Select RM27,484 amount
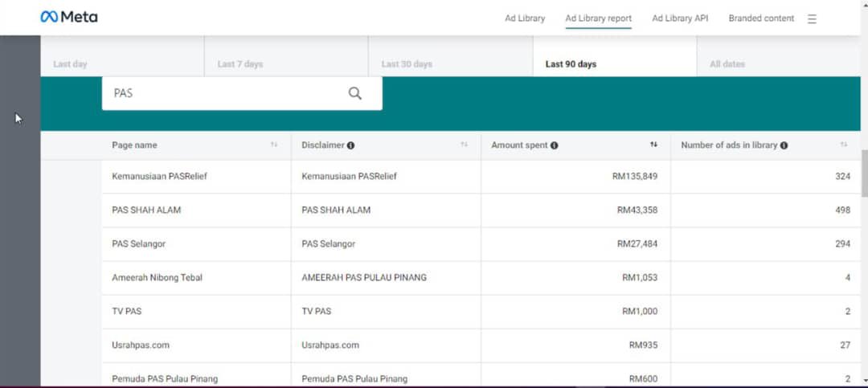 pyautogui.click(x=637, y=243)
